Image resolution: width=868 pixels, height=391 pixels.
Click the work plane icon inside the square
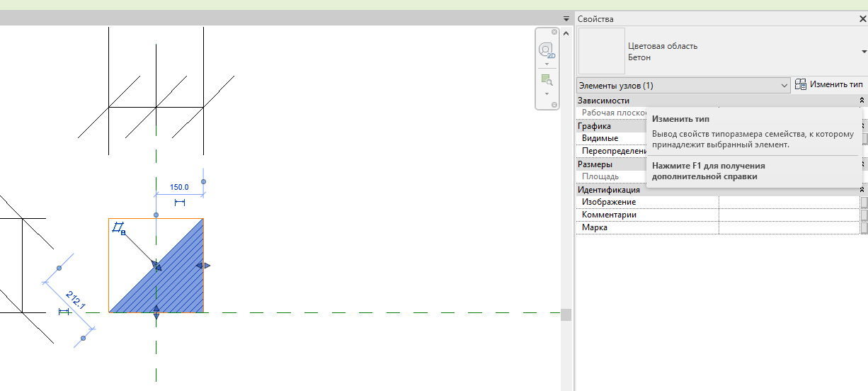pos(119,228)
